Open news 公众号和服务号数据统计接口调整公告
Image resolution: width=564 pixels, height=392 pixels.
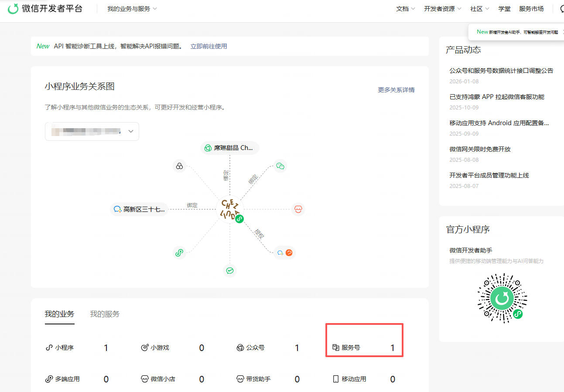[502, 71]
